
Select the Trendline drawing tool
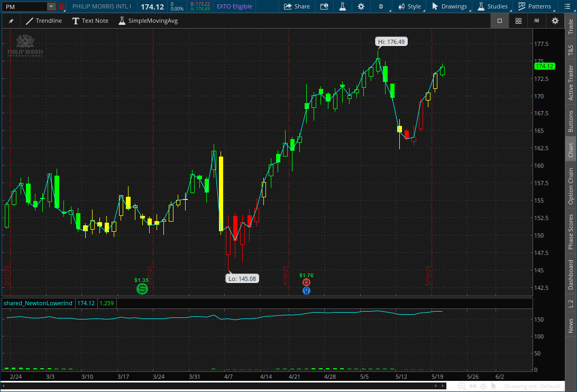(44, 21)
